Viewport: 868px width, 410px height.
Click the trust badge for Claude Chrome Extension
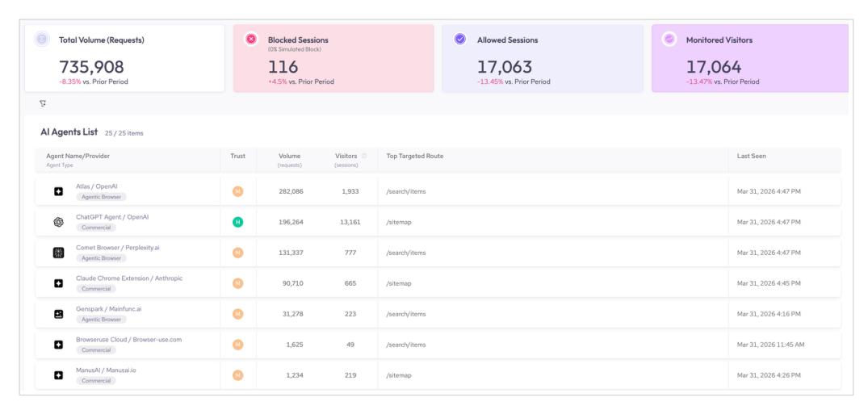click(237, 283)
